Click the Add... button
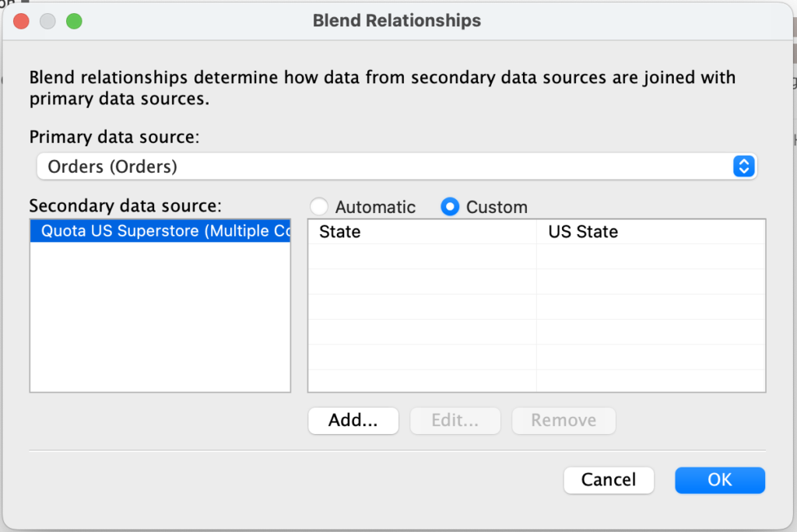The image size is (797, 532). pyautogui.click(x=353, y=421)
